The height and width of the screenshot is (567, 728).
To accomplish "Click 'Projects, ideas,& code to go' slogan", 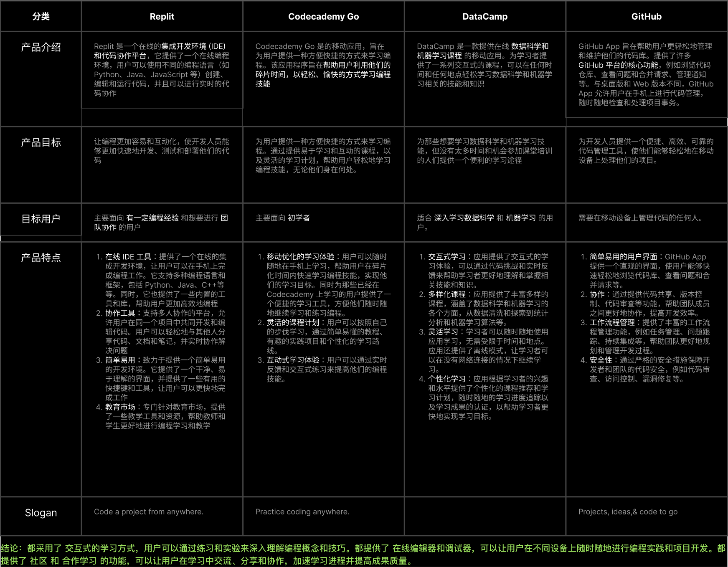I will click(x=628, y=512).
